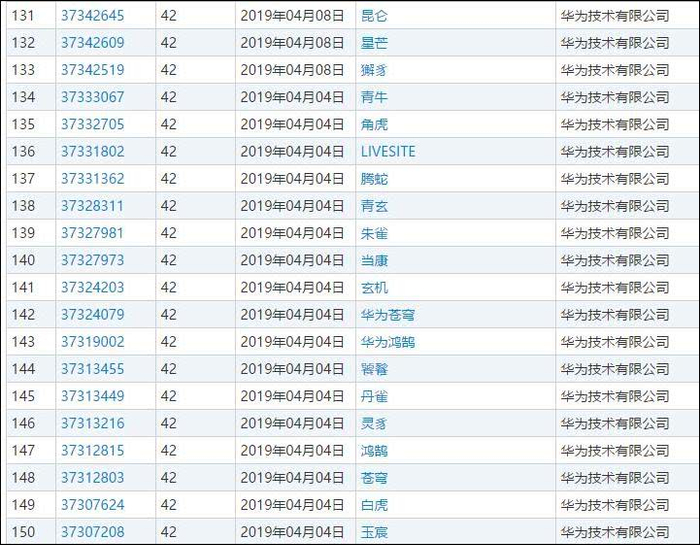Click the trademark name 白虎
This screenshot has width=700, height=545.
374,505
